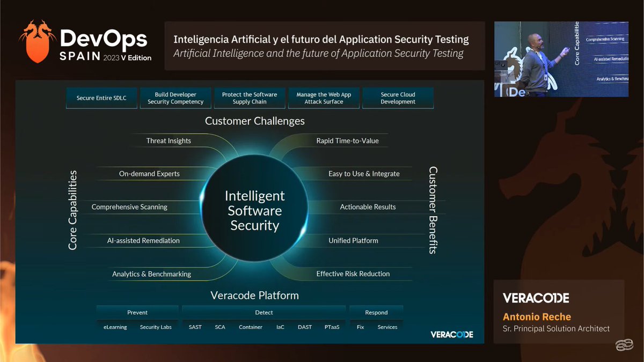644x362 pixels.
Task: Click the Veracode Platform heading
Action: [x=254, y=295]
